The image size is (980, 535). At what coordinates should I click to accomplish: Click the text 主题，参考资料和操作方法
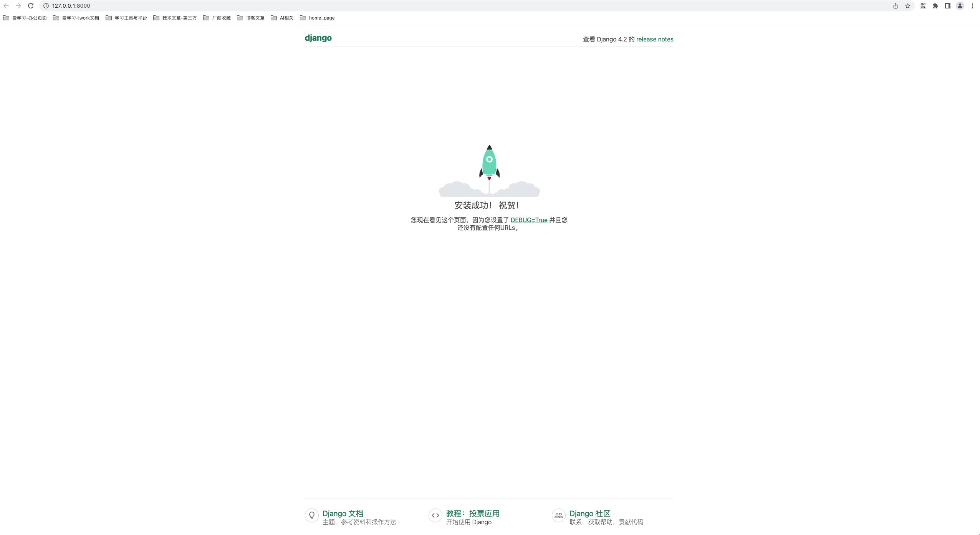pos(359,522)
